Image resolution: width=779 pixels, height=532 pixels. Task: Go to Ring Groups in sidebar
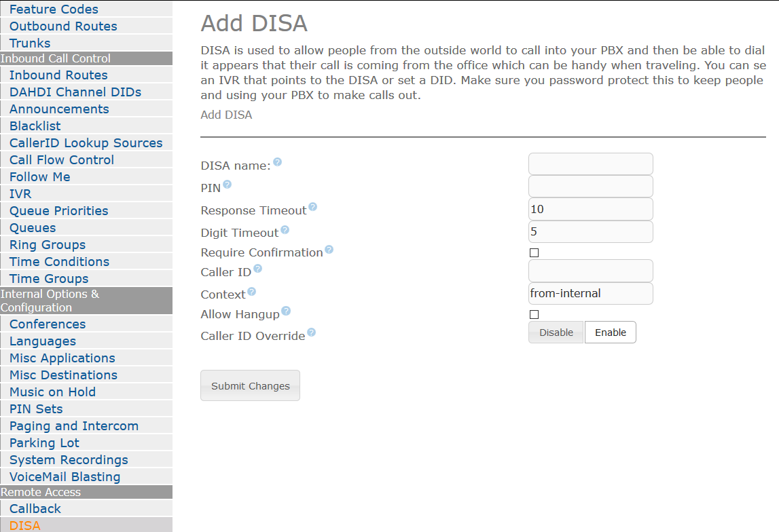(48, 245)
